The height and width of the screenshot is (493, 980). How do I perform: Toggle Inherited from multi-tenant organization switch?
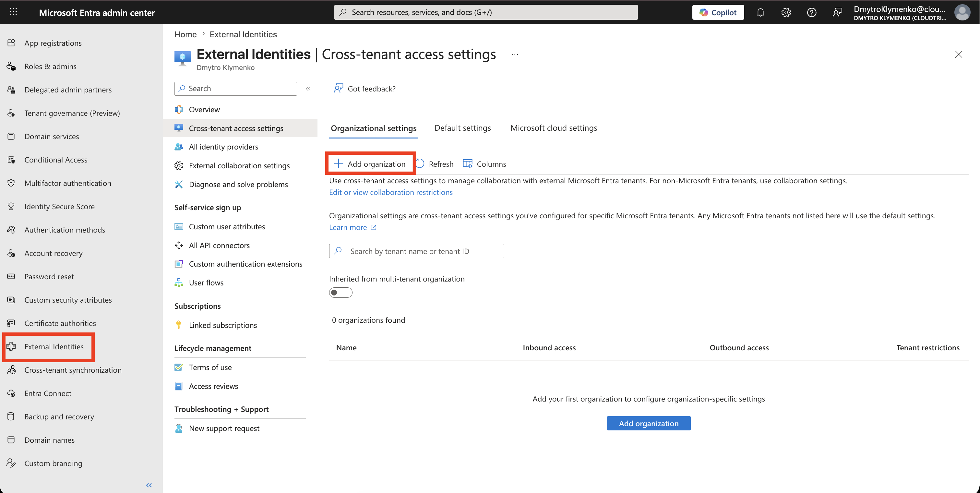(x=341, y=293)
